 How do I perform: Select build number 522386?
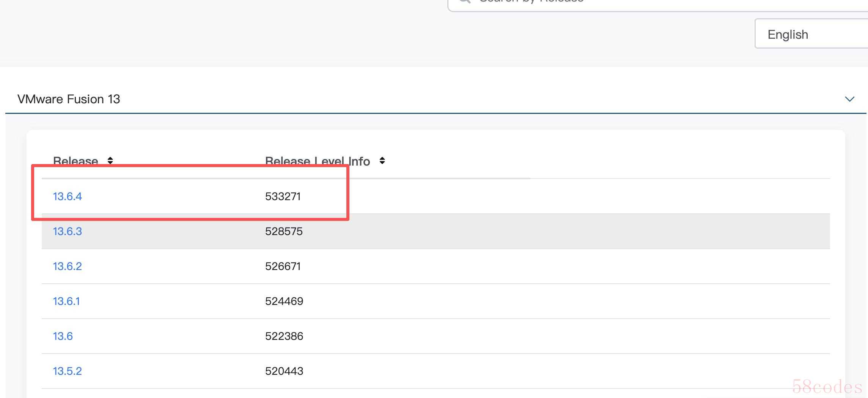point(284,336)
